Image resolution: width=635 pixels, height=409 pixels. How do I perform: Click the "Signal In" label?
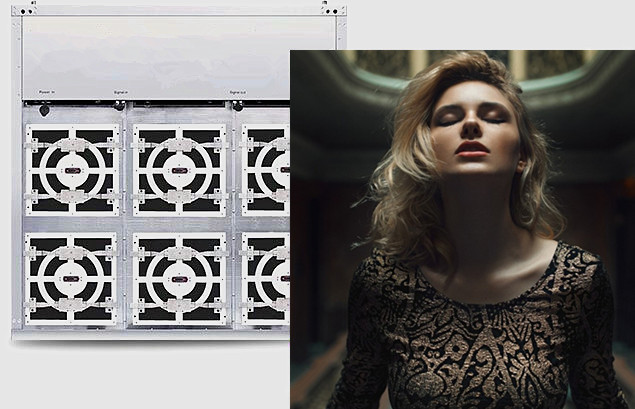click(121, 93)
